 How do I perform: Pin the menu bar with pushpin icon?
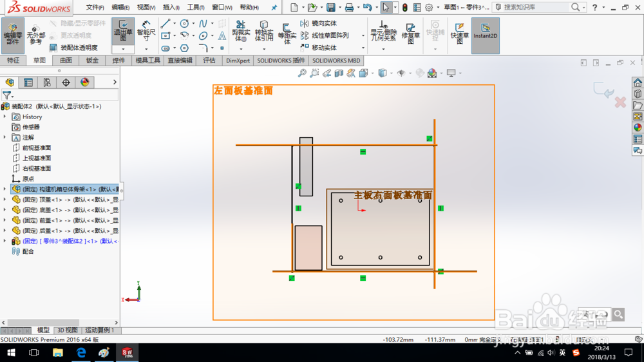click(x=274, y=7)
